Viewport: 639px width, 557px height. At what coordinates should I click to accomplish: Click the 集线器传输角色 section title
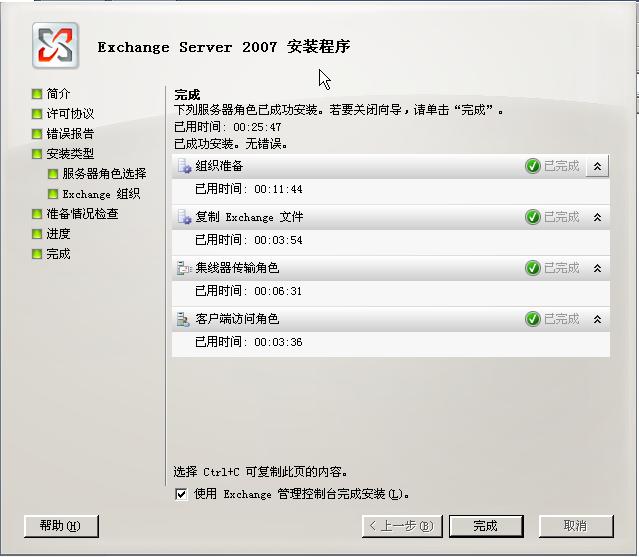point(237,268)
